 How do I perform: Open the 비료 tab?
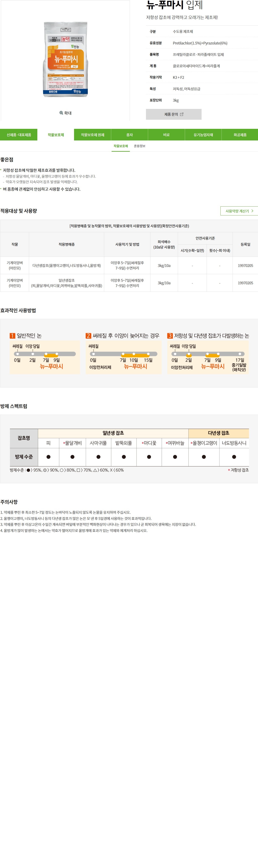pos(166,135)
